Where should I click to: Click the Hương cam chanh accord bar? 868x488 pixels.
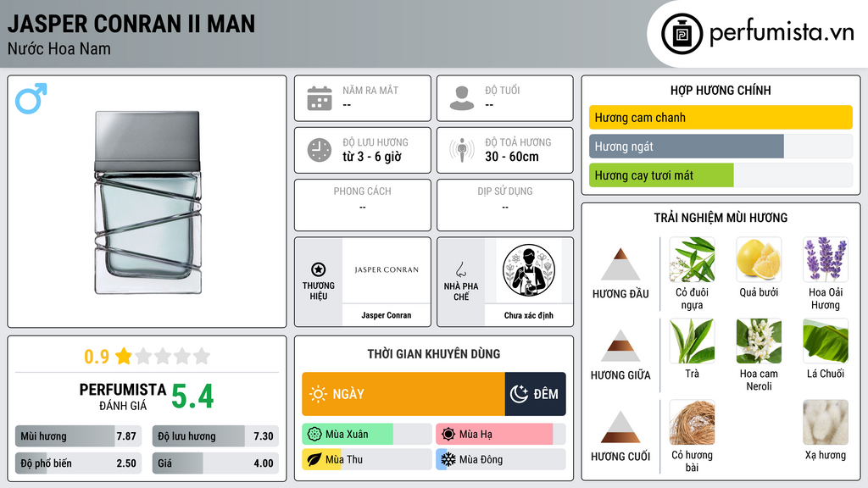(721, 117)
